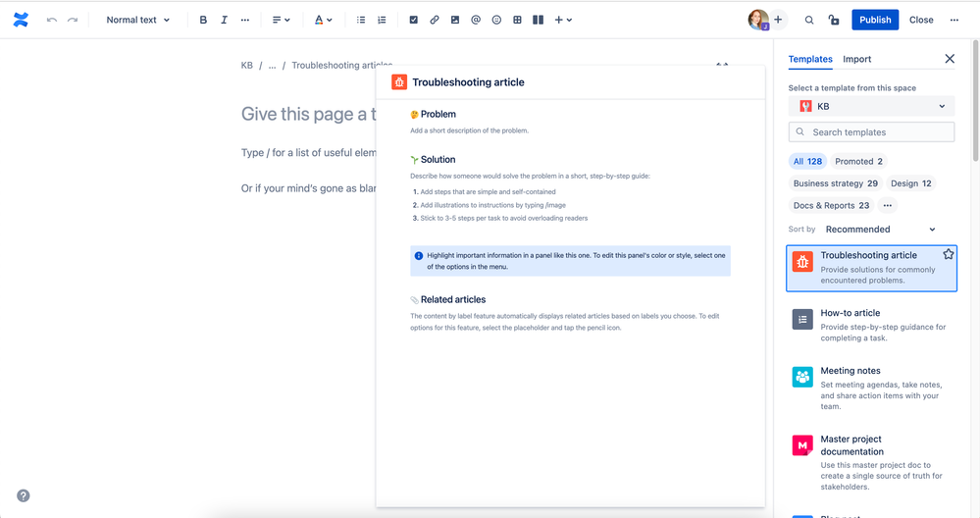The image size is (980, 518).
Task: Open more actions menu in toolbar
Action: [x=954, y=20]
